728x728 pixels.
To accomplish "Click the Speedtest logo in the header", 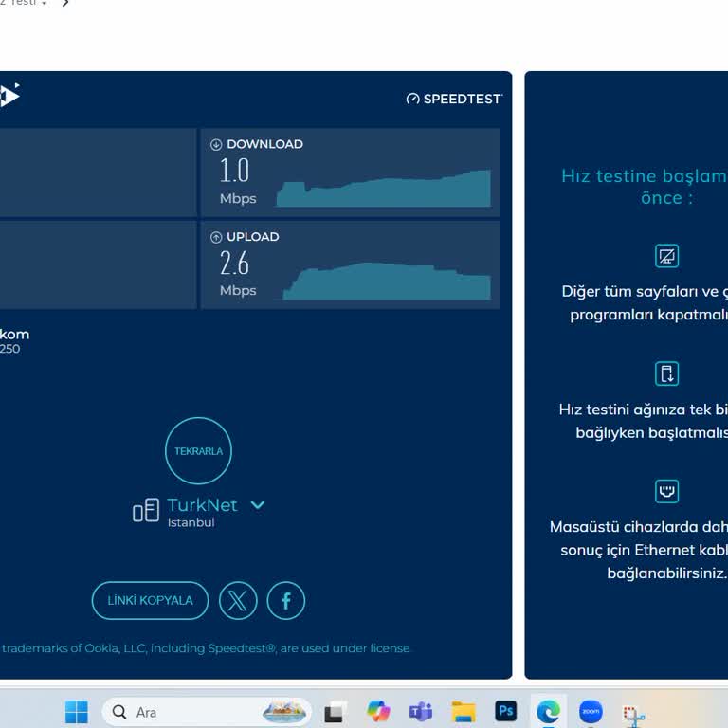I will [x=453, y=99].
